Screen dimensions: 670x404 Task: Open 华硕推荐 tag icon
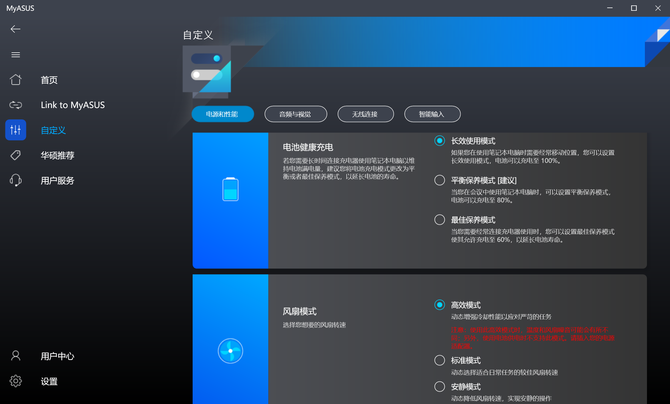(15, 155)
